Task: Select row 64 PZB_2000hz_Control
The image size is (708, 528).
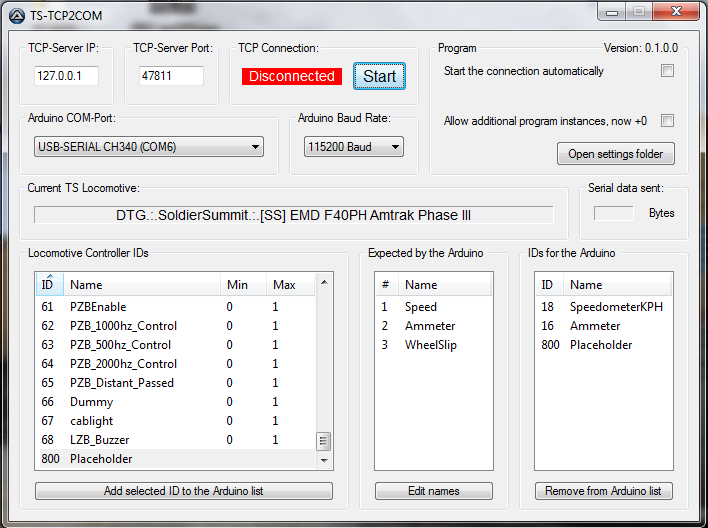Action: tap(176, 364)
